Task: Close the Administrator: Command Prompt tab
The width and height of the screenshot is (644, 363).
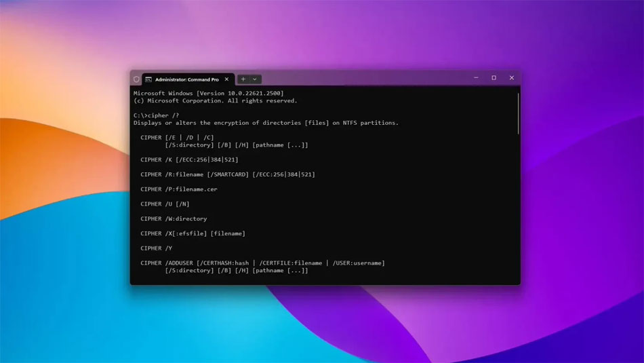Action: click(226, 79)
